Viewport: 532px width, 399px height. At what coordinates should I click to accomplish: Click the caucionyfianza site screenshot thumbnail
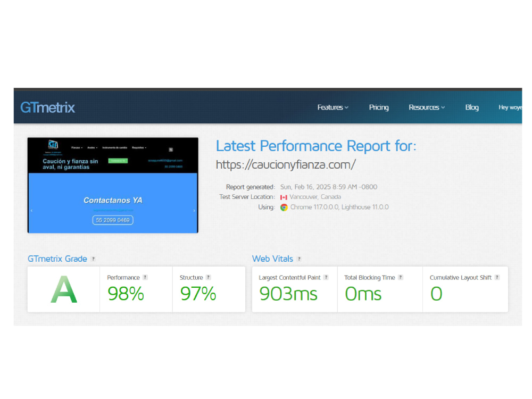point(113,185)
